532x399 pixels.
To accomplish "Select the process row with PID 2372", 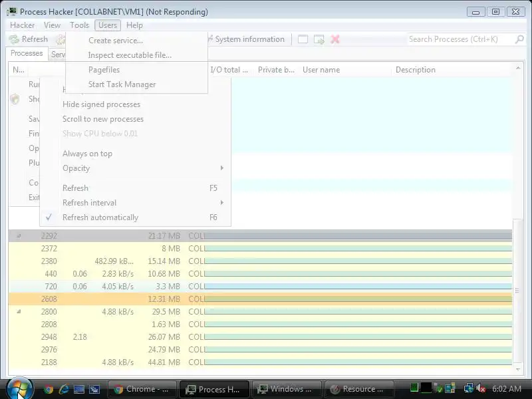I will click(260, 248).
